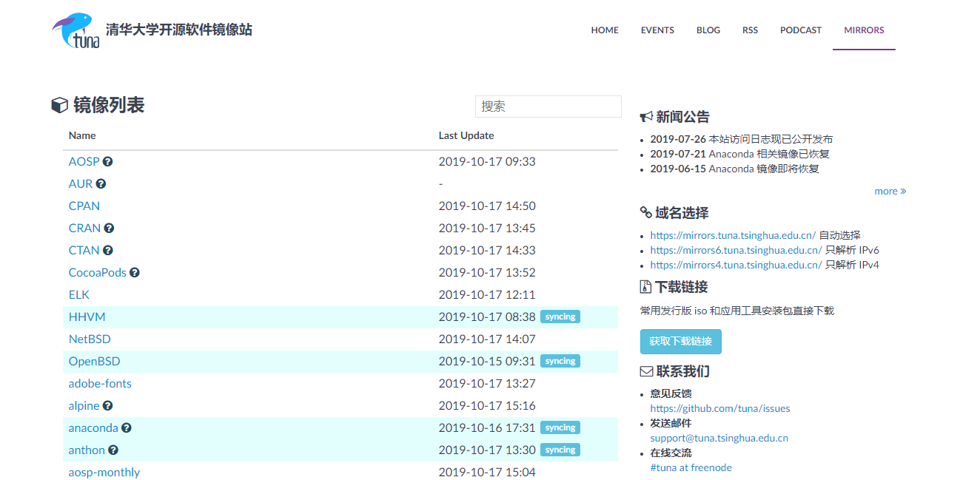This screenshot has width=980, height=480.
Task: Open help icon next to anaconda
Action: point(127,427)
